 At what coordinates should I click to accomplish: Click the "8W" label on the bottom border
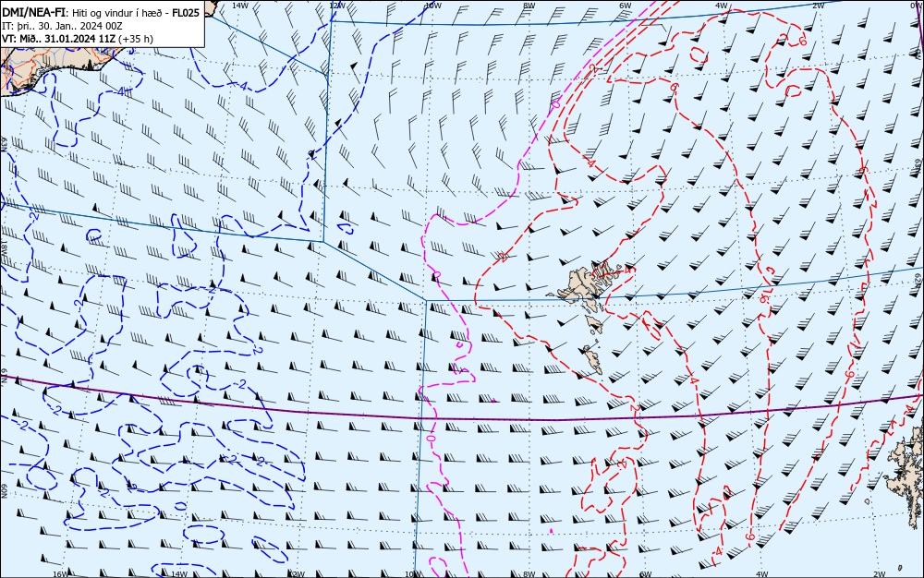click(529, 574)
